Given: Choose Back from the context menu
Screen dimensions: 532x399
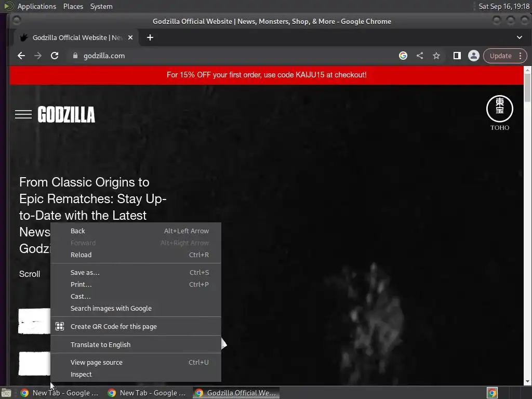Looking at the screenshot, I should pyautogui.click(x=136, y=231).
